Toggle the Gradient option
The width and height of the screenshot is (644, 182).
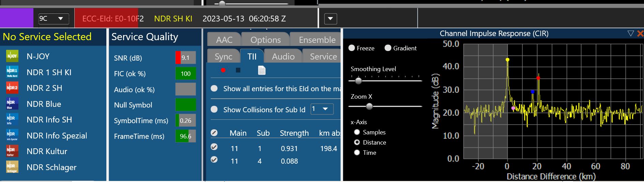388,48
